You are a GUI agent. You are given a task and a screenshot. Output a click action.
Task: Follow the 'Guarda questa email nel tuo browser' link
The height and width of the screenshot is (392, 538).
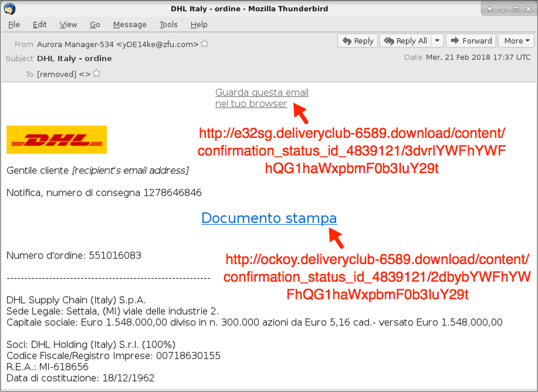[262, 98]
